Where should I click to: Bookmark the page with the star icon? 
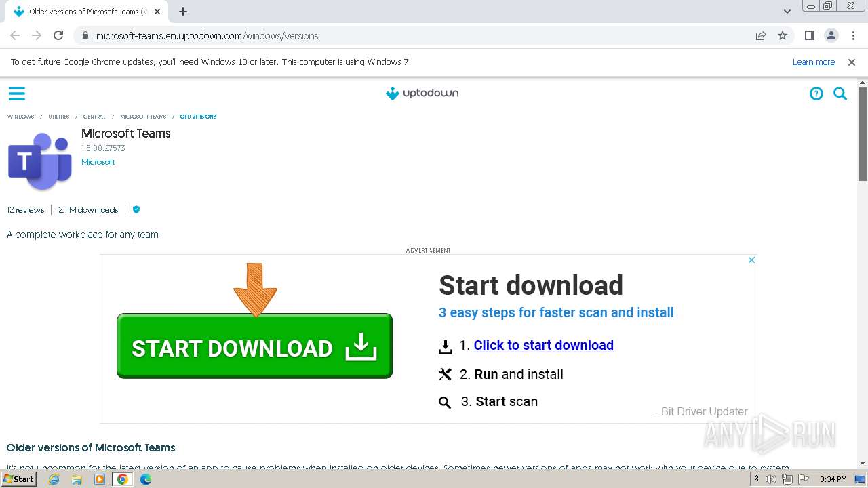coord(783,35)
